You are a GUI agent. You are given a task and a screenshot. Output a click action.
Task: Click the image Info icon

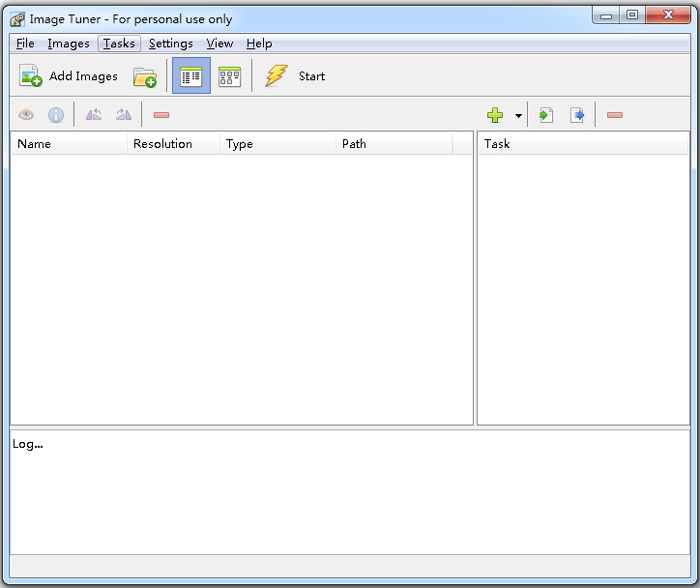point(56,115)
